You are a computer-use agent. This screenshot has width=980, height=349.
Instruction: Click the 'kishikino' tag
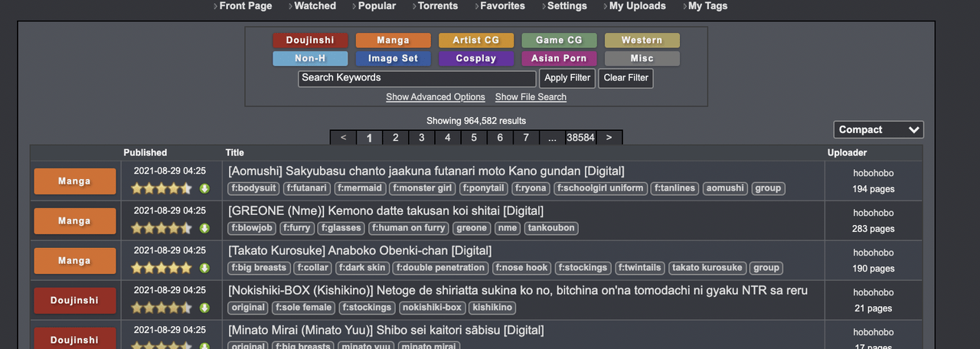[x=492, y=308]
